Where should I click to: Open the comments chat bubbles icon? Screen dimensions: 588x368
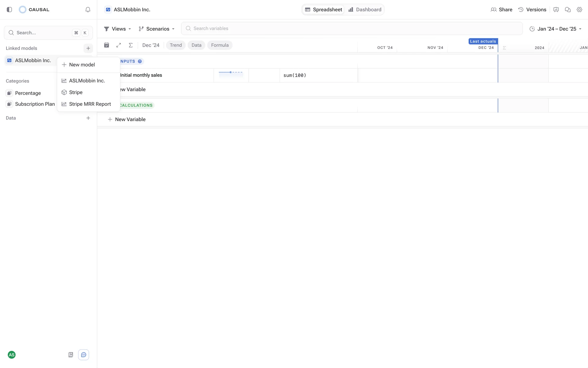(567, 10)
